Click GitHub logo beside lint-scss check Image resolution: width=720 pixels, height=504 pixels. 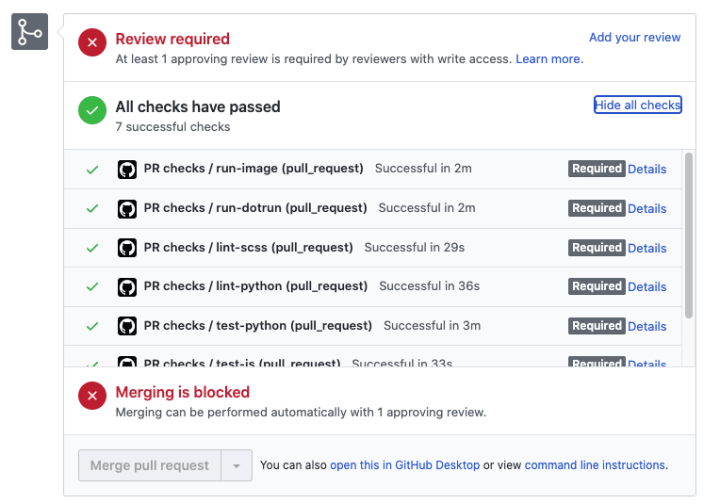pyautogui.click(x=127, y=247)
